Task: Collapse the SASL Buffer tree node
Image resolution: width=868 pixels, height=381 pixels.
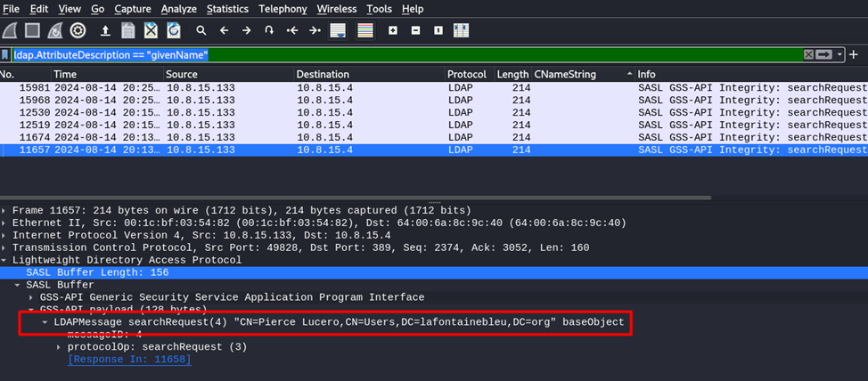Action: 17,285
